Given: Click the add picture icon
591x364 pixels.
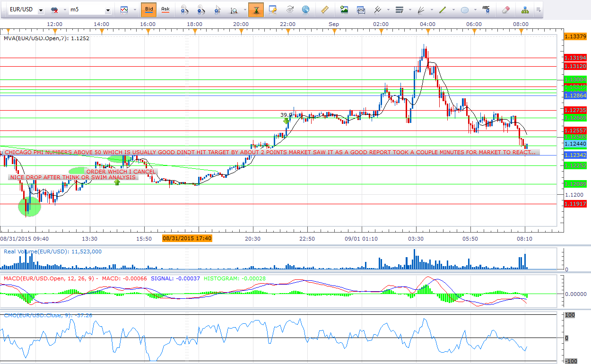Looking at the screenshot, I should coord(344,9).
